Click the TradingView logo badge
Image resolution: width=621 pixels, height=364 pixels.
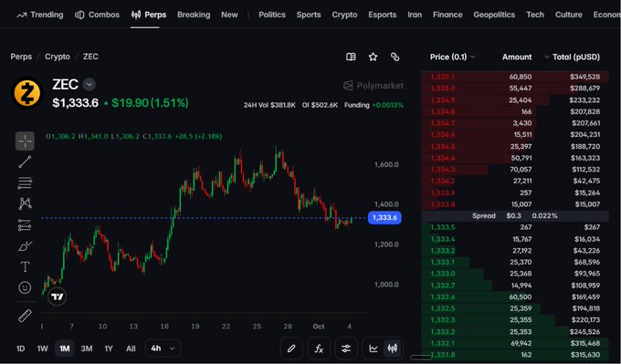click(57, 296)
